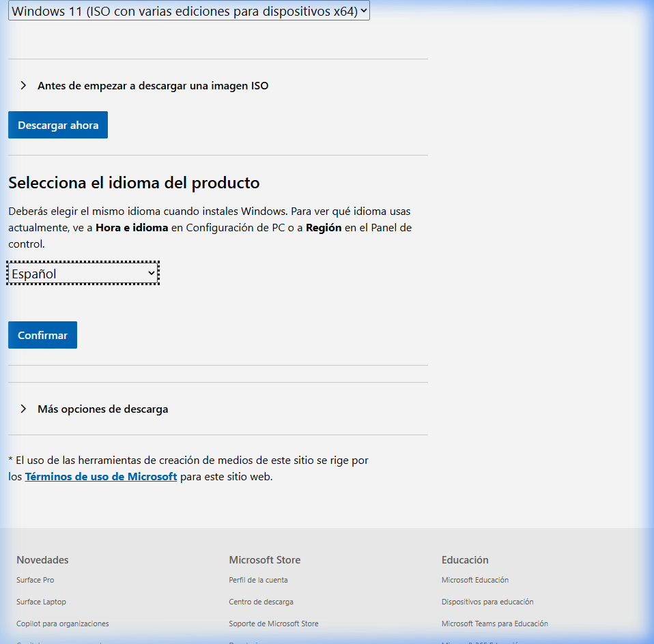Image resolution: width=654 pixels, height=644 pixels.
Task: Expand 'Antes de empezar a descargar una imagen ISO'
Action: tap(153, 85)
